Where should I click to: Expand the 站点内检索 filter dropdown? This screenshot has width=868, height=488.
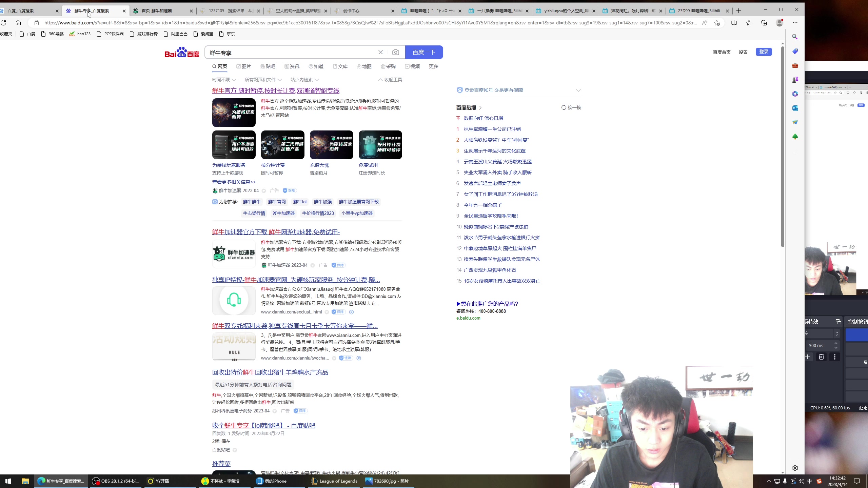click(304, 80)
